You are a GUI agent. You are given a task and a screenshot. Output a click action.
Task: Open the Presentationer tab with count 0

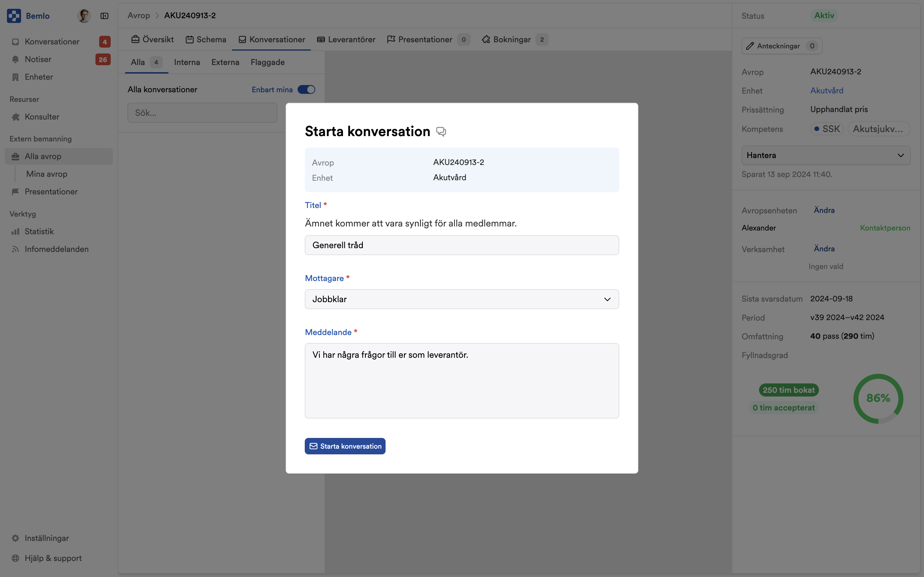(428, 39)
